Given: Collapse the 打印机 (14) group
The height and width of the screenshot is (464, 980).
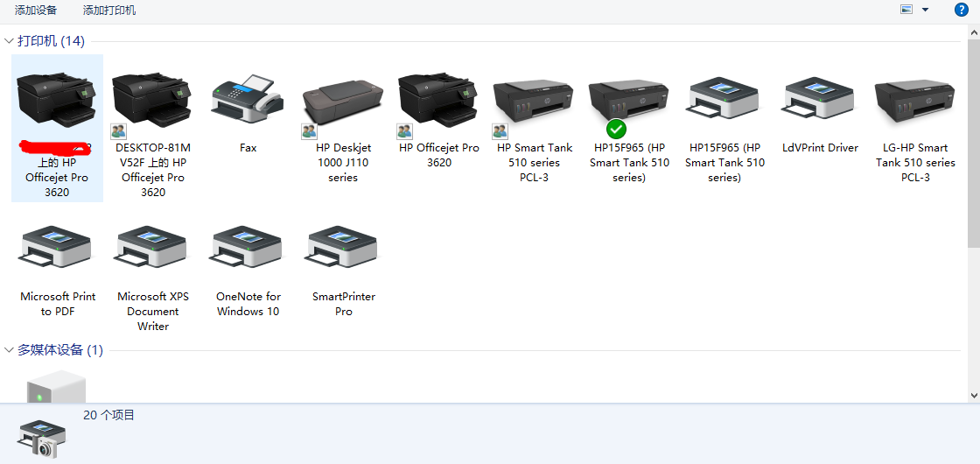Looking at the screenshot, I should click(9, 41).
